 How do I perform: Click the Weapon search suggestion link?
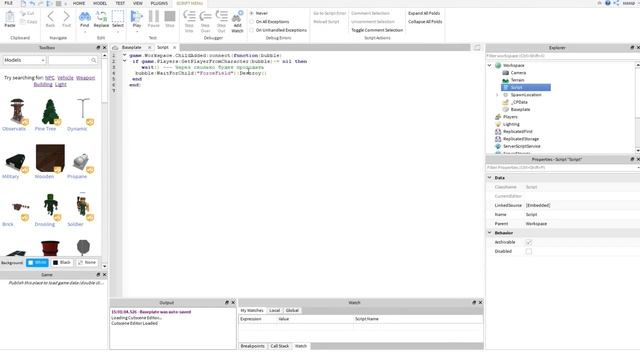pyautogui.click(x=85, y=78)
